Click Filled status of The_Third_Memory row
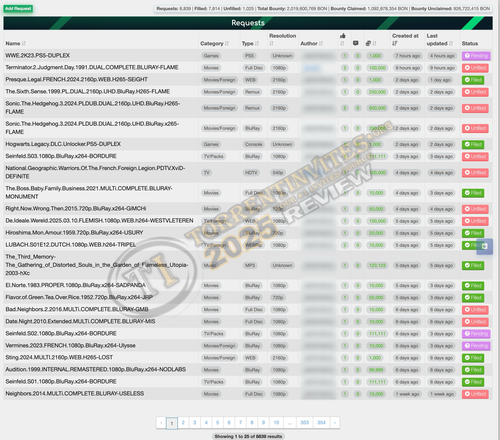The height and width of the screenshot is (440, 500). coord(473,265)
